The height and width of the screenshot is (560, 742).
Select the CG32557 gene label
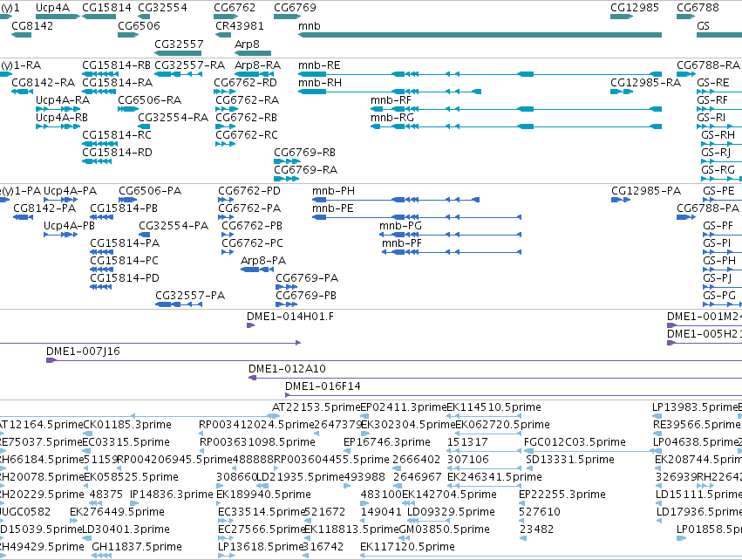[x=179, y=44]
